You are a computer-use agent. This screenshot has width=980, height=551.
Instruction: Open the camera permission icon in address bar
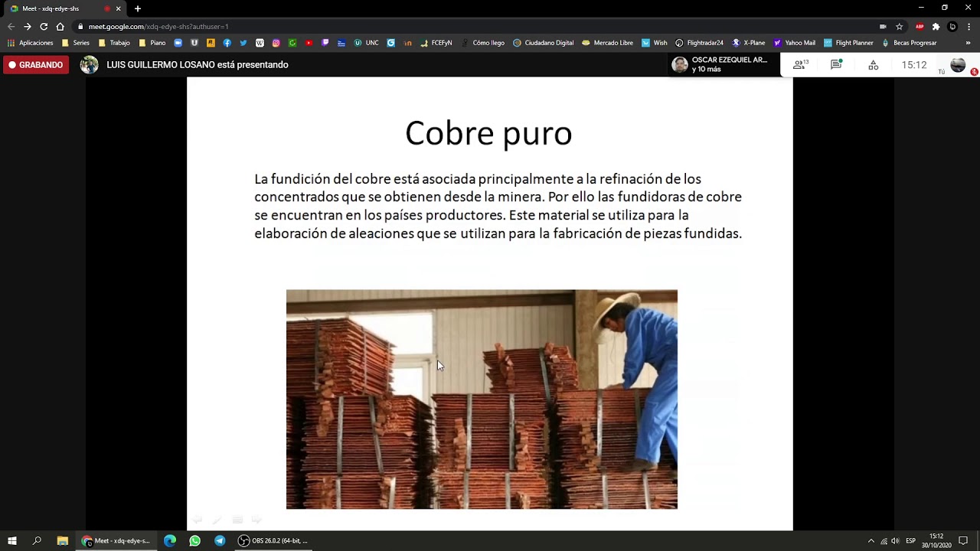pyautogui.click(x=883, y=26)
